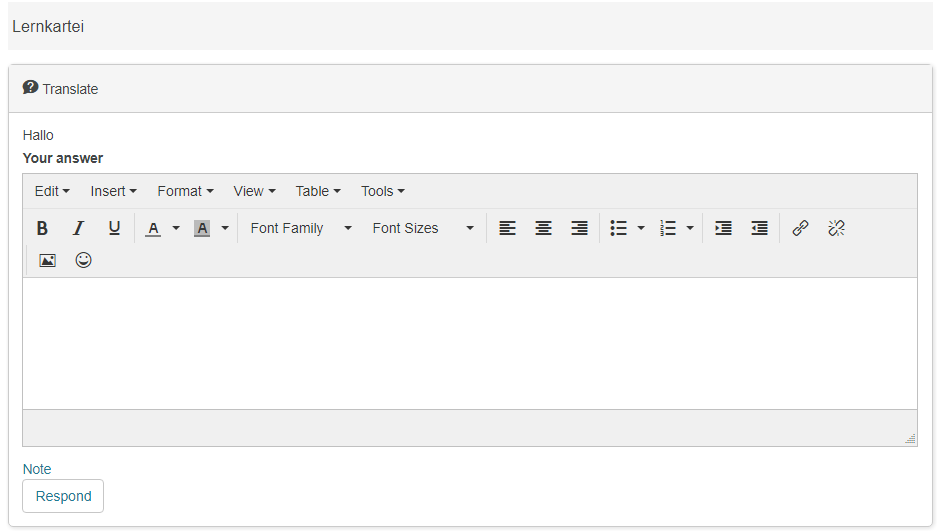Insert a numbered list
Viewport: 940px width, 531px height.
coord(668,228)
